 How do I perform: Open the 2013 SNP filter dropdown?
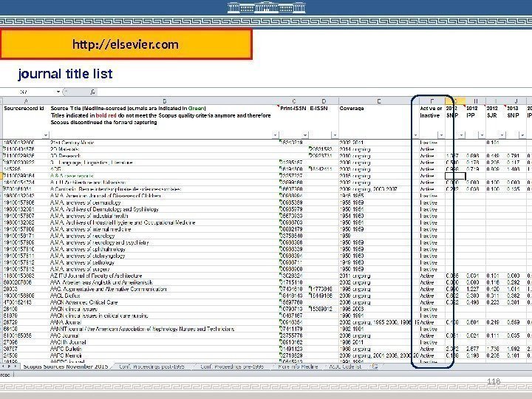click(522, 135)
